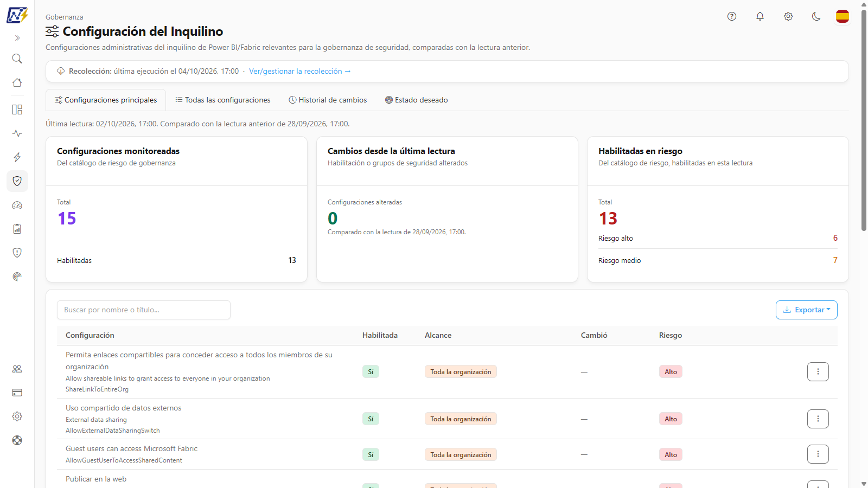This screenshot has height=488, width=868.
Task: Open the fingerprint sidebar icon
Action: pyautogui.click(x=17, y=277)
